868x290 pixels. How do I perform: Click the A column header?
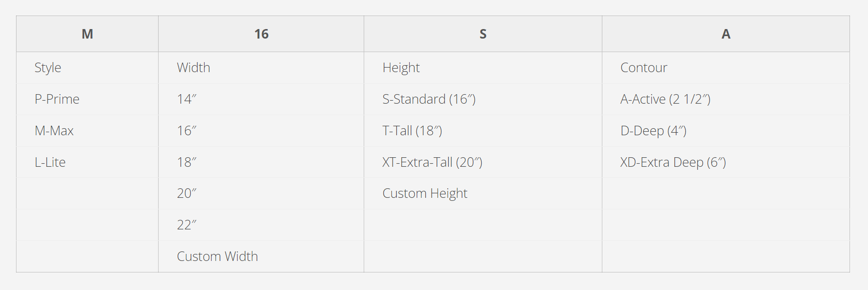pos(725,34)
